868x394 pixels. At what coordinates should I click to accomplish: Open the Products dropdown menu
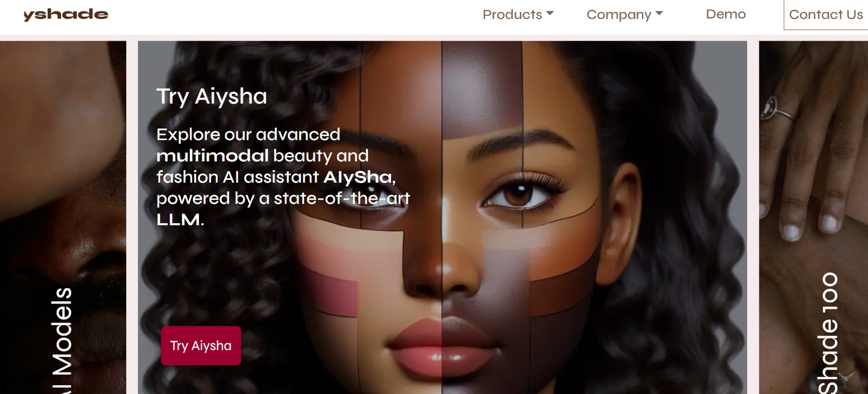tap(518, 15)
